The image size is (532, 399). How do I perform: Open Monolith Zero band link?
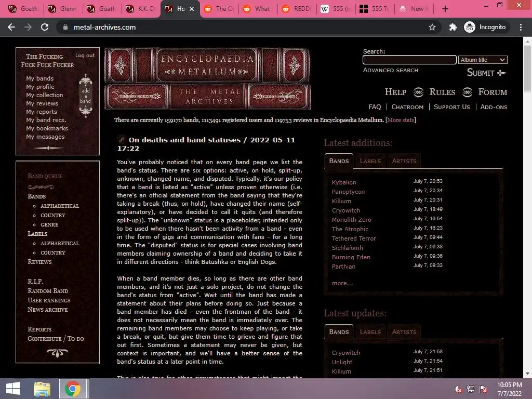[x=352, y=220]
